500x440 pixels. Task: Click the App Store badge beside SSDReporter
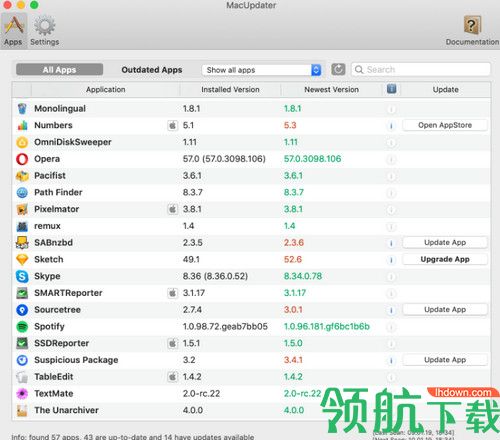pyautogui.click(x=172, y=343)
